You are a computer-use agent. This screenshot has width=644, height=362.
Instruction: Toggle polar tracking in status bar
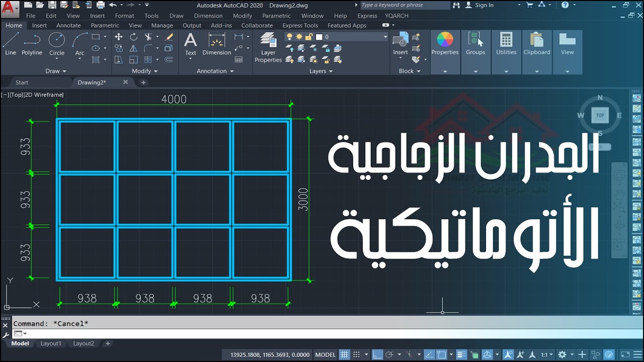[x=389, y=354]
